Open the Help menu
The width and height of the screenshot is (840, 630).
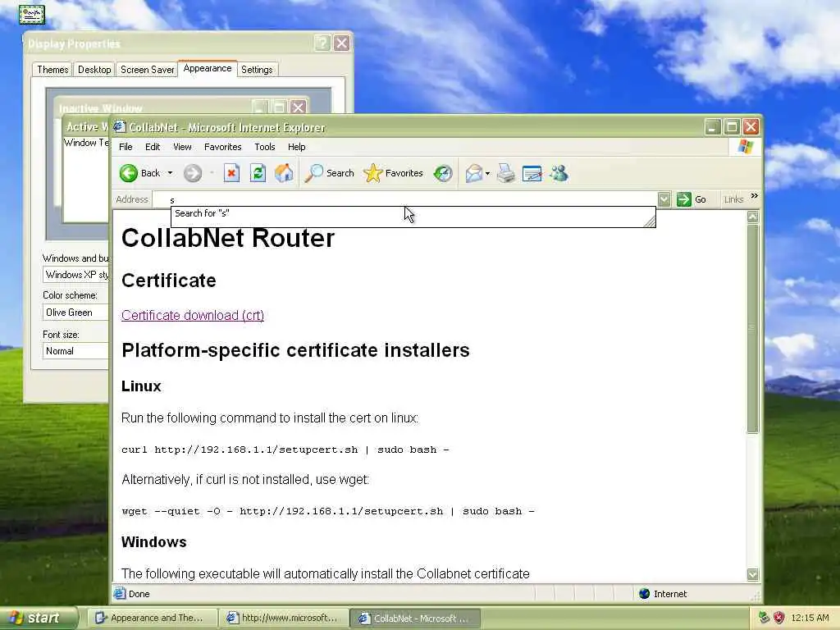(297, 147)
